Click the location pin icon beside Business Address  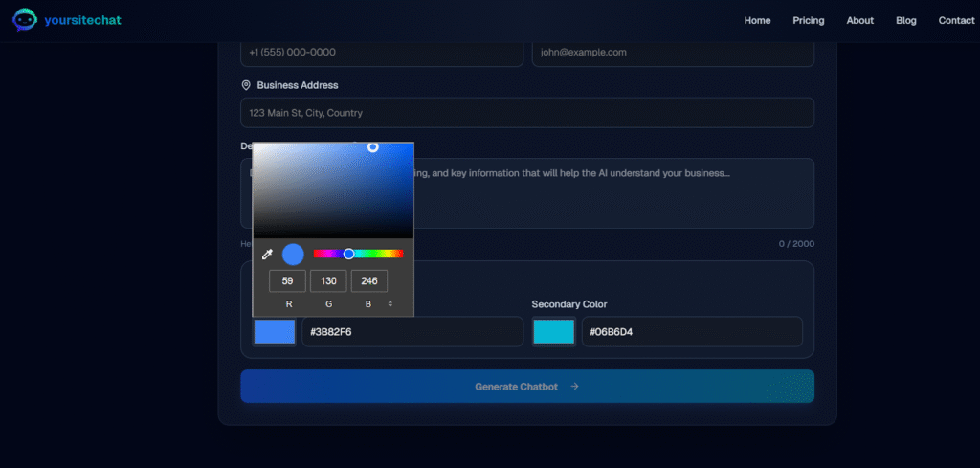pyautogui.click(x=246, y=85)
